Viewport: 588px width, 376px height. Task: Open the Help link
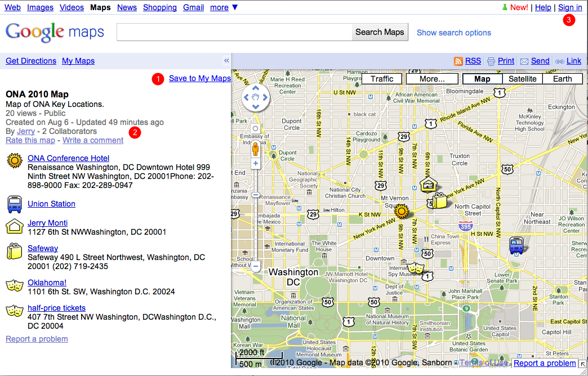543,7
